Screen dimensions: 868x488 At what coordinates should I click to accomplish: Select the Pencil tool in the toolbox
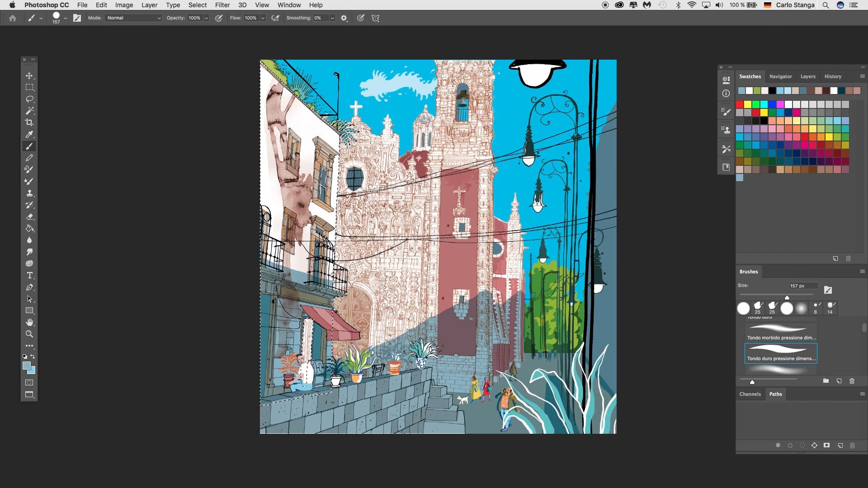[29, 158]
